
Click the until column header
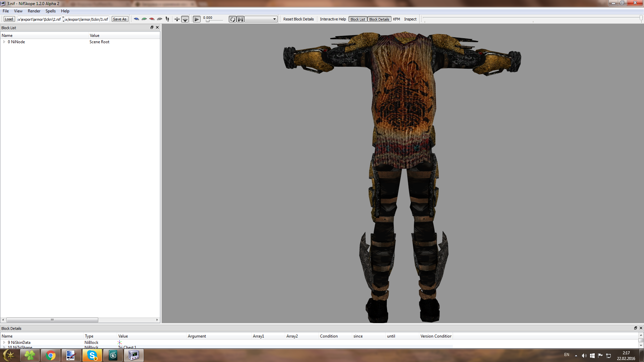(402, 336)
